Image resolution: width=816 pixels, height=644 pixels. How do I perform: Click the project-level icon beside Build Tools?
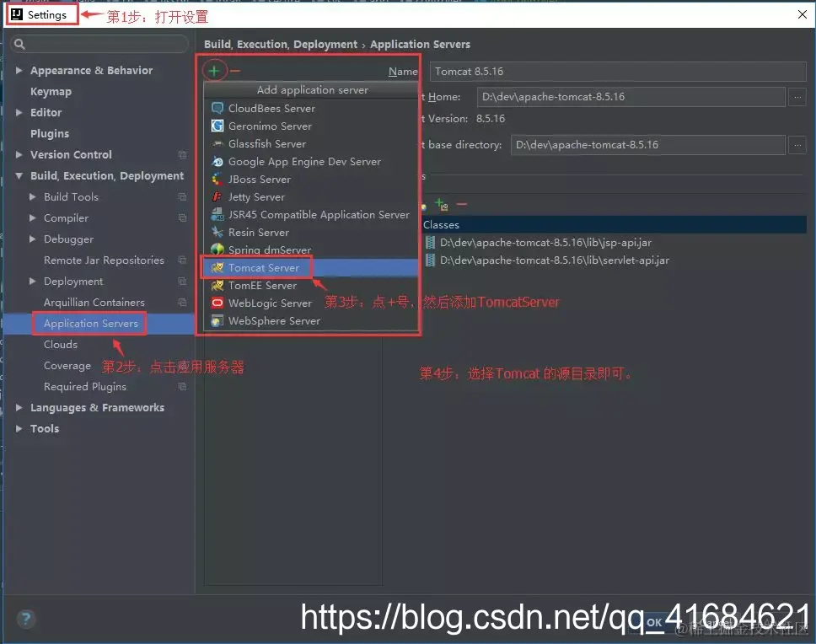point(182,196)
